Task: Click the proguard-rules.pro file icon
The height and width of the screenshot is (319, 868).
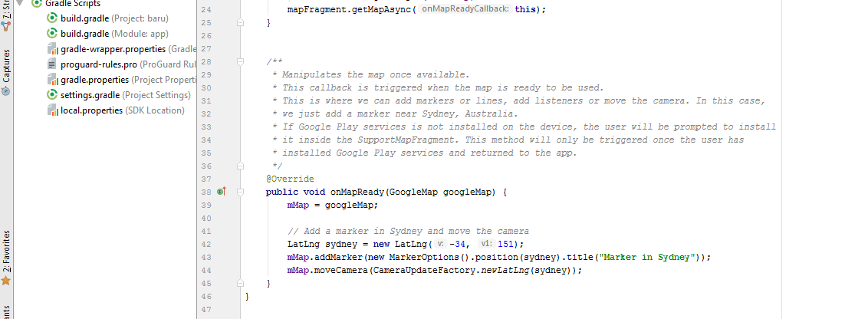Action: tap(53, 64)
